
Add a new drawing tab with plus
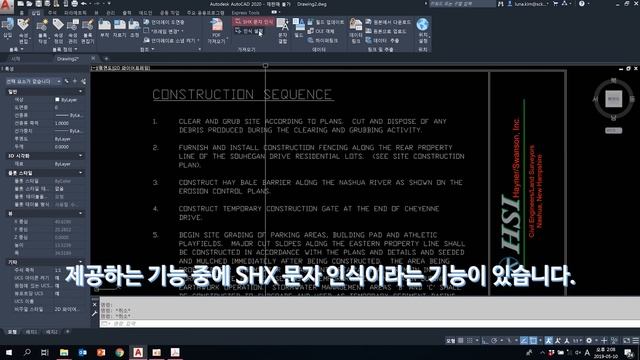[x=106, y=59]
